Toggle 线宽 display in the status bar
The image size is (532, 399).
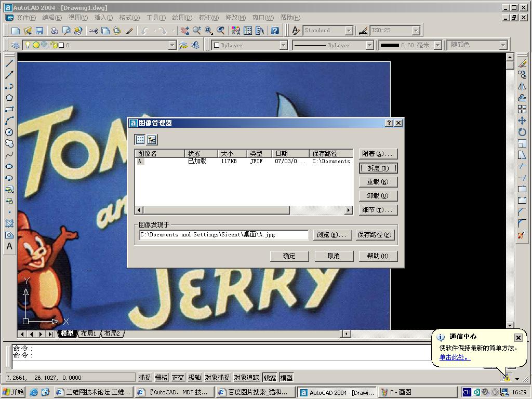click(x=270, y=378)
